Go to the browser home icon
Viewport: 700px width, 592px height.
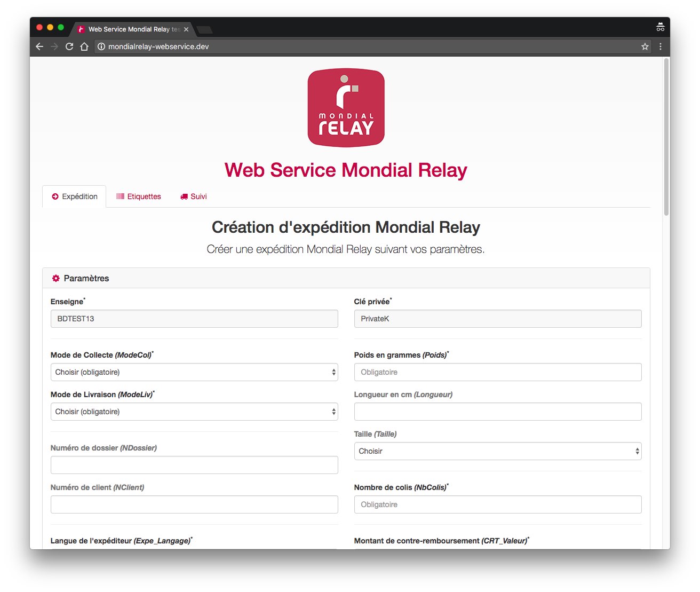(84, 46)
